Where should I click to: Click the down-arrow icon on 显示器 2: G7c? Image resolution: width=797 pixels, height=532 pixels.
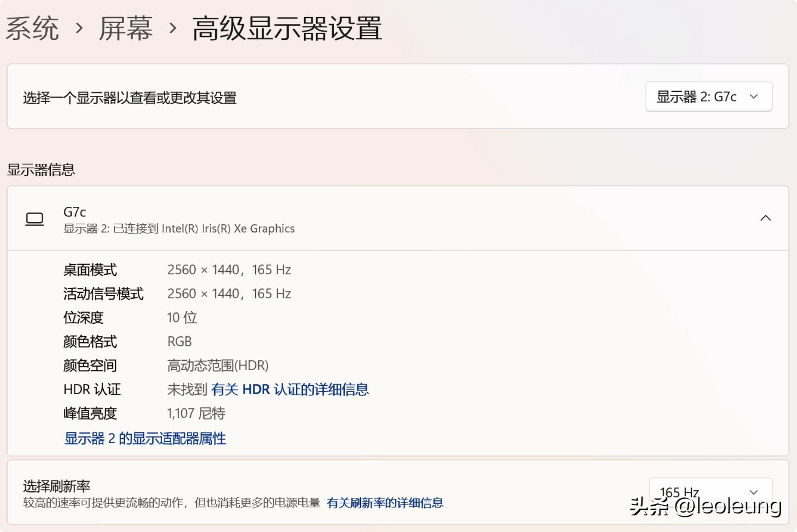(x=755, y=97)
